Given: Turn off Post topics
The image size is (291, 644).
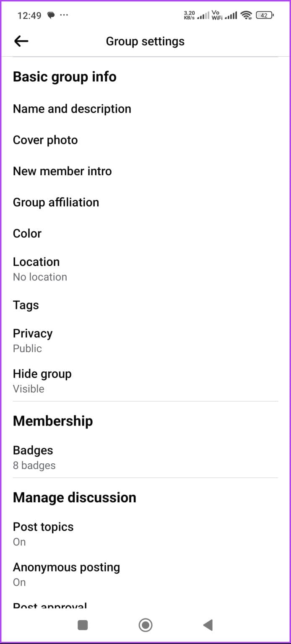Looking at the screenshot, I should point(43,532).
